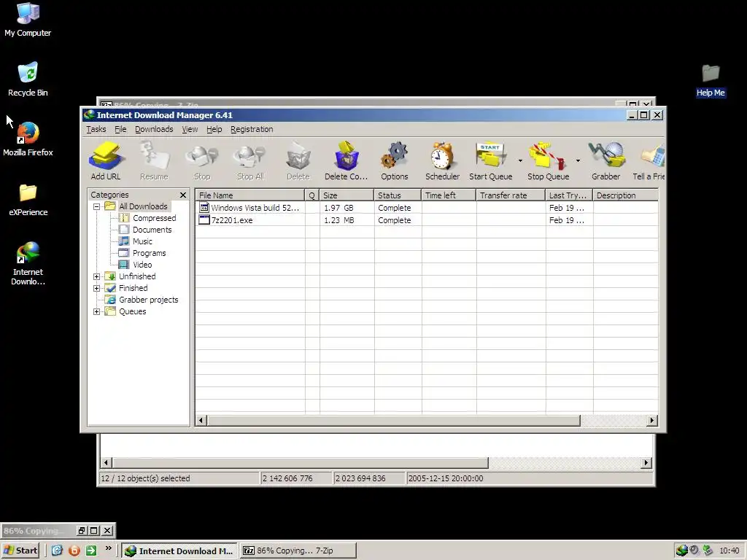This screenshot has width=747, height=560.
Task: Collapse the All Downloads tree node
Action: 97,206
